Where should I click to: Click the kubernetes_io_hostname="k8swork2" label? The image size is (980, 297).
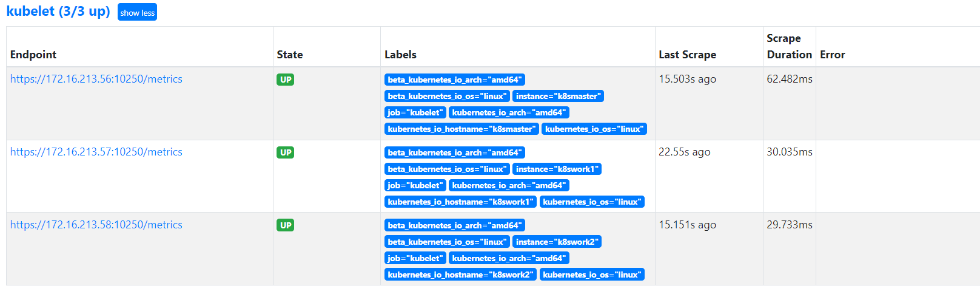pos(460,275)
